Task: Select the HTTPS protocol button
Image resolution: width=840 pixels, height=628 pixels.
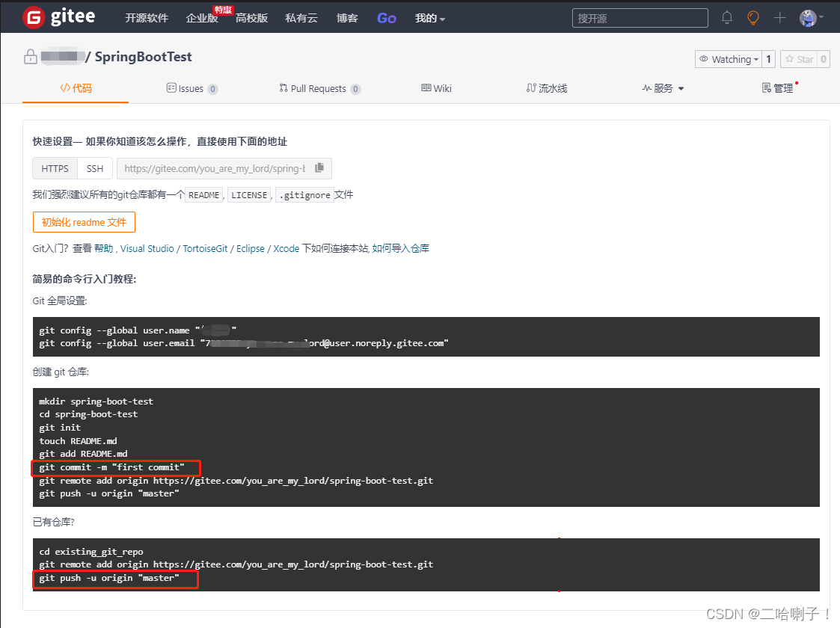Action: coord(55,168)
